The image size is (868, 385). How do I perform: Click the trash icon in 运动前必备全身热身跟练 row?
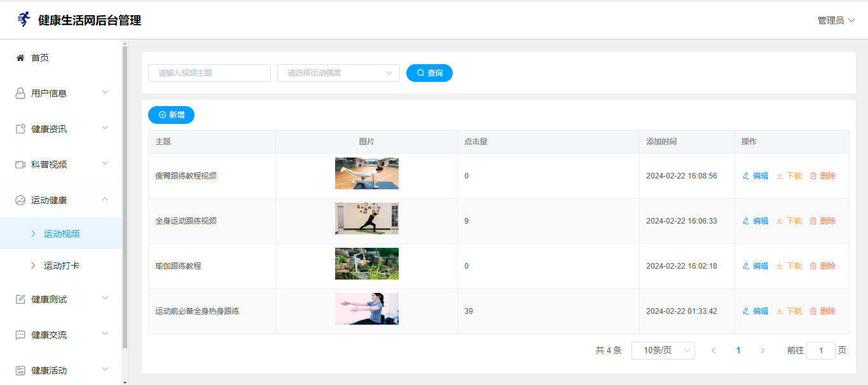[813, 311]
